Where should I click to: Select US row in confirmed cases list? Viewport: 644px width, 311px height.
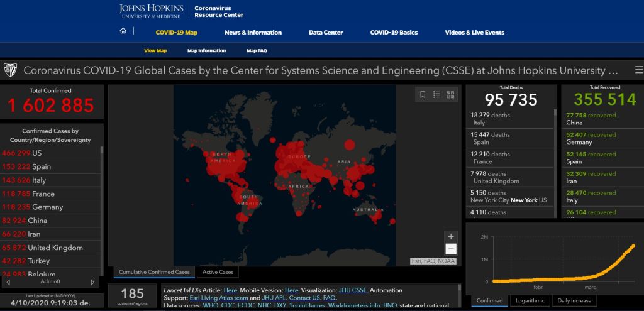click(x=50, y=153)
